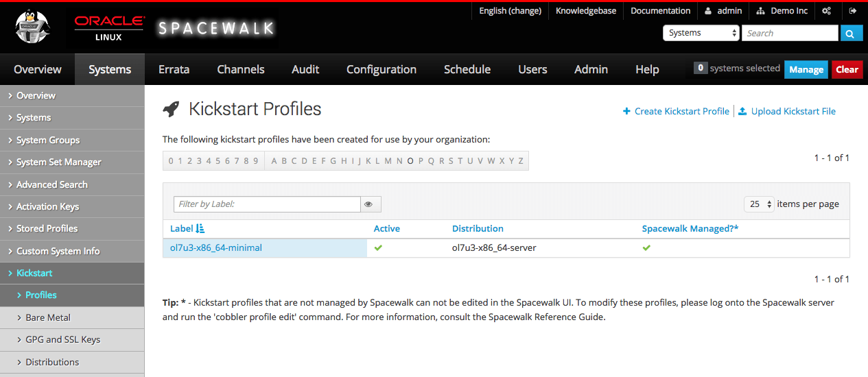
Task: Sort by Label column header
Action: [x=187, y=228]
